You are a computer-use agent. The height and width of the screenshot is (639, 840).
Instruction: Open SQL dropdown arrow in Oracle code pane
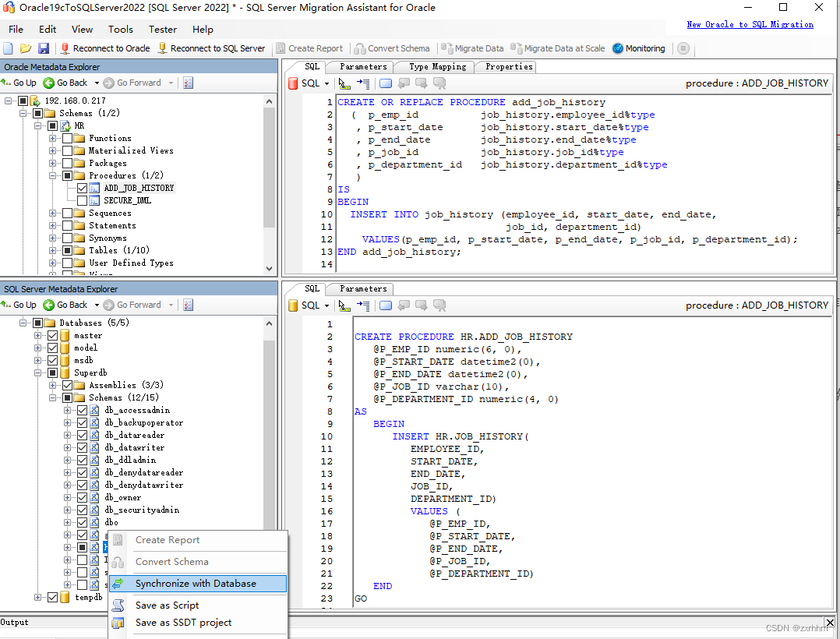[x=326, y=83]
